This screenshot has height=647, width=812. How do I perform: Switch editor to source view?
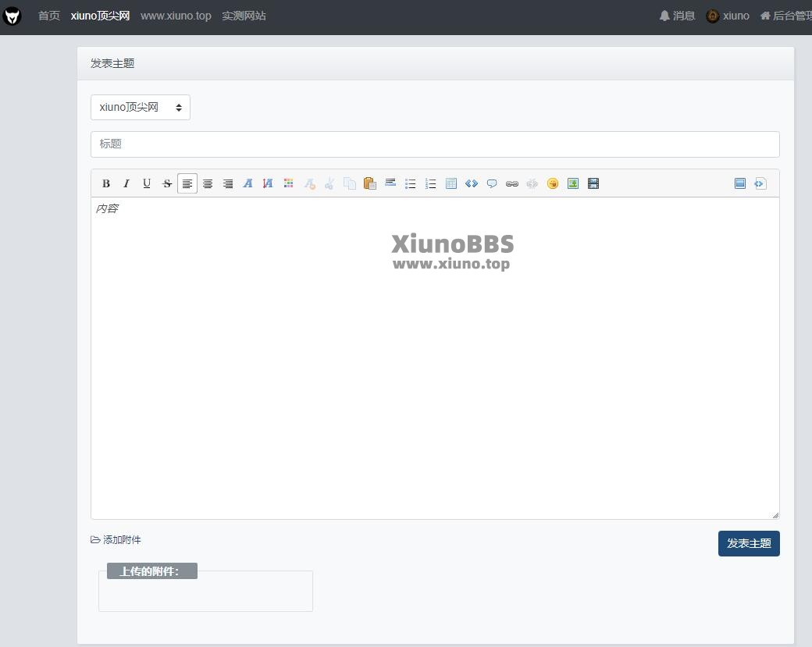760,183
